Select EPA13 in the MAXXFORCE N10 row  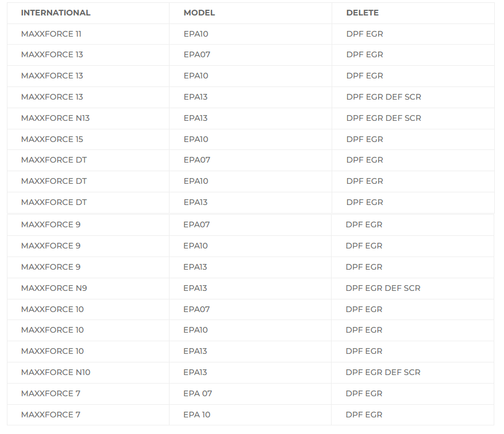tap(195, 372)
